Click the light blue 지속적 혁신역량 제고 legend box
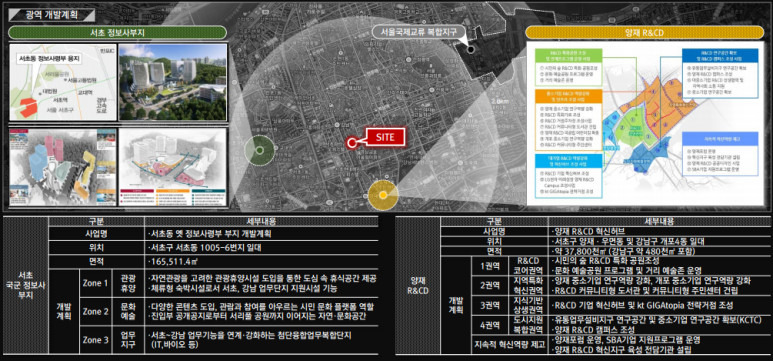 (x=720, y=153)
